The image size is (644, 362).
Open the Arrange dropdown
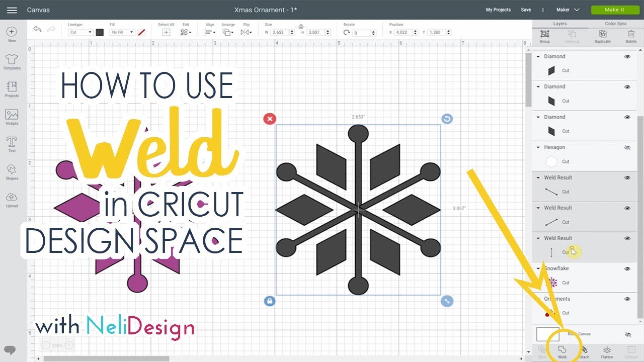tap(228, 32)
